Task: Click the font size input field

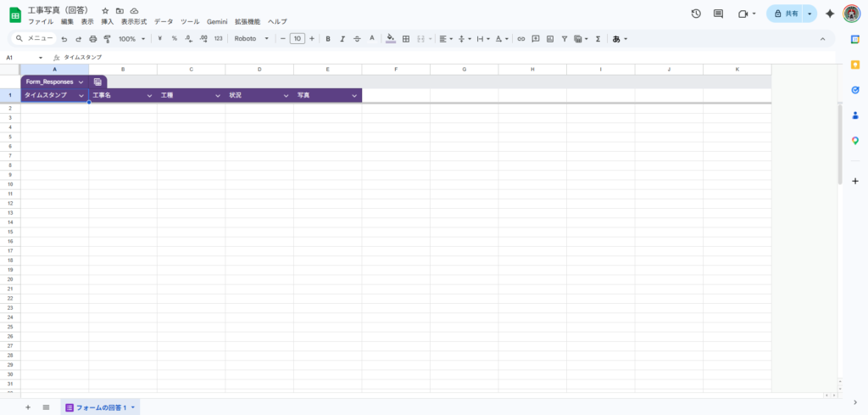Action: pos(297,39)
